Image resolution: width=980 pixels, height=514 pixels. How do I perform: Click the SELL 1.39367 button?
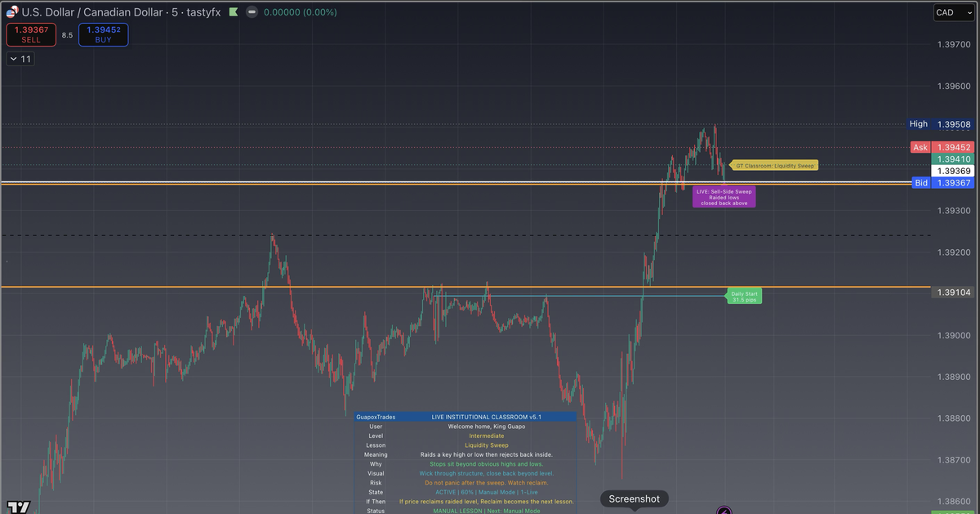click(31, 34)
